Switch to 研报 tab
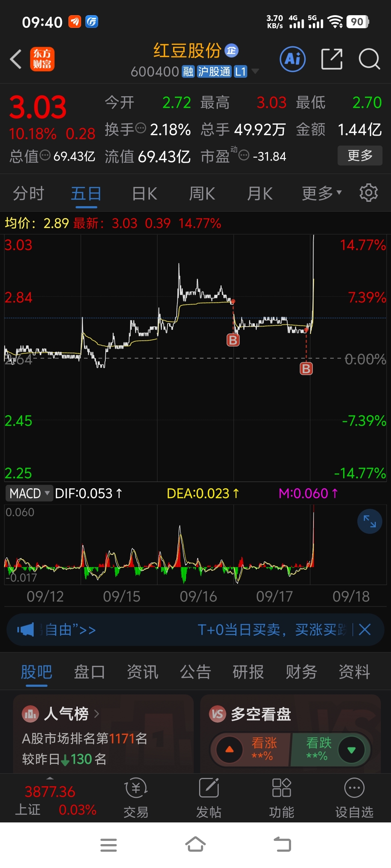Image resolution: width=391 pixels, height=868 pixels. (248, 672)
